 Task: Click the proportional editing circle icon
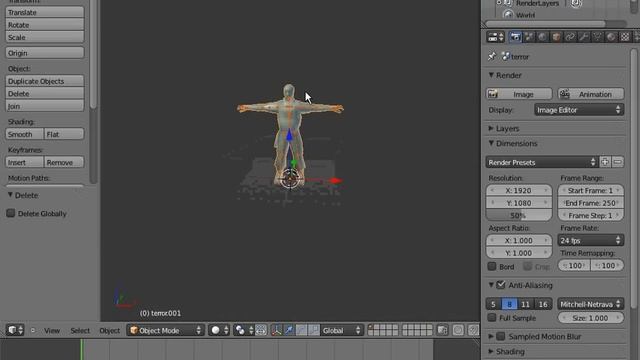(458, 330)
